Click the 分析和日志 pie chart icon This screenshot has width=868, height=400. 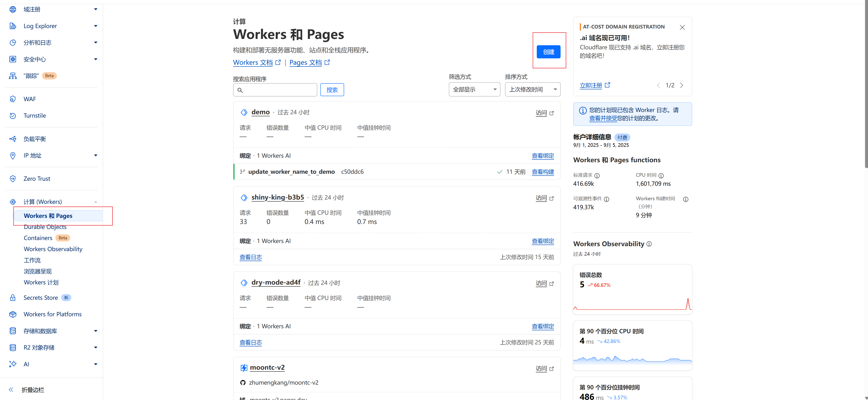click(13, 43)
